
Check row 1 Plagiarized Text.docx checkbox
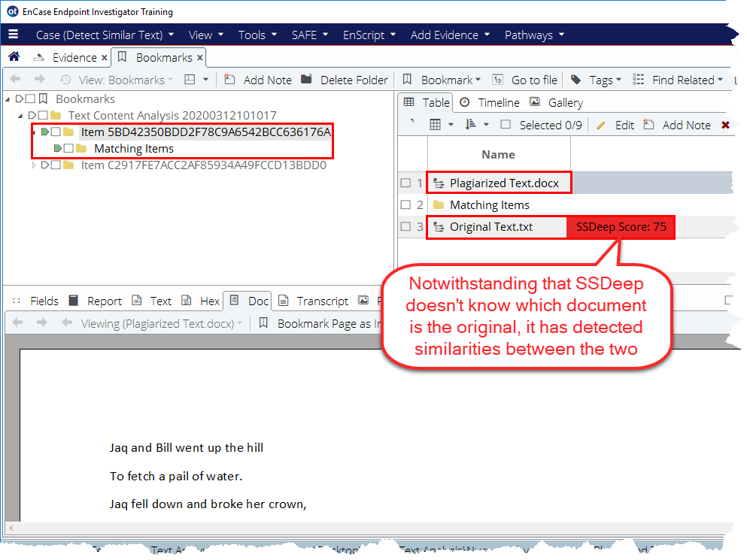tap(405, 183)
